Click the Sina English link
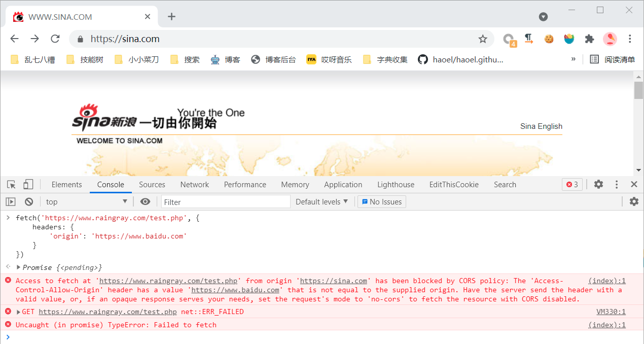Image resolution: width=644 pixels, height=344 pixels. [541, 126]
